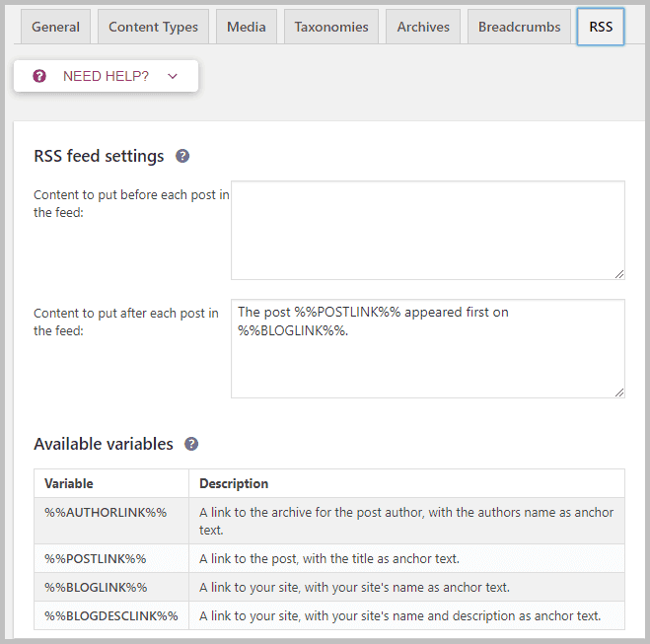Click help icon beside Available variables heading
This screenshot has height=644, width=650.
(x=191, y=444)
